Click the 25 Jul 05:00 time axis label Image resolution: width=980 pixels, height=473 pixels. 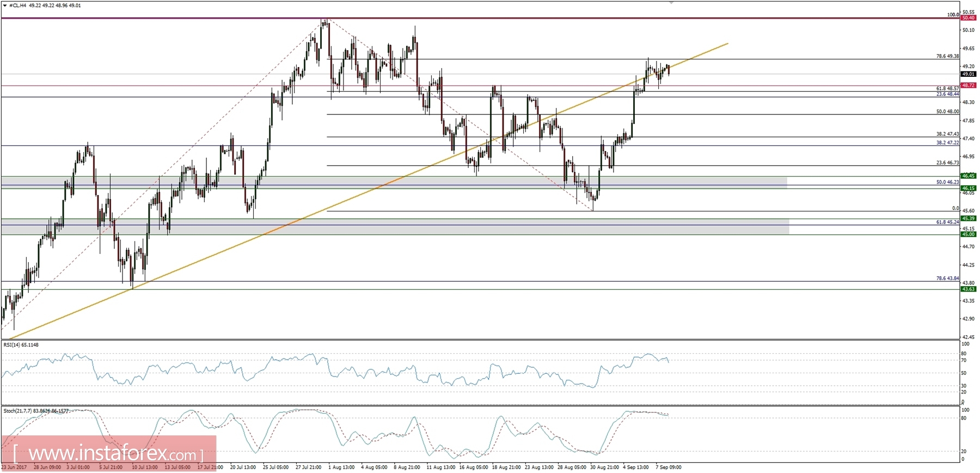[x=275, y=468]
